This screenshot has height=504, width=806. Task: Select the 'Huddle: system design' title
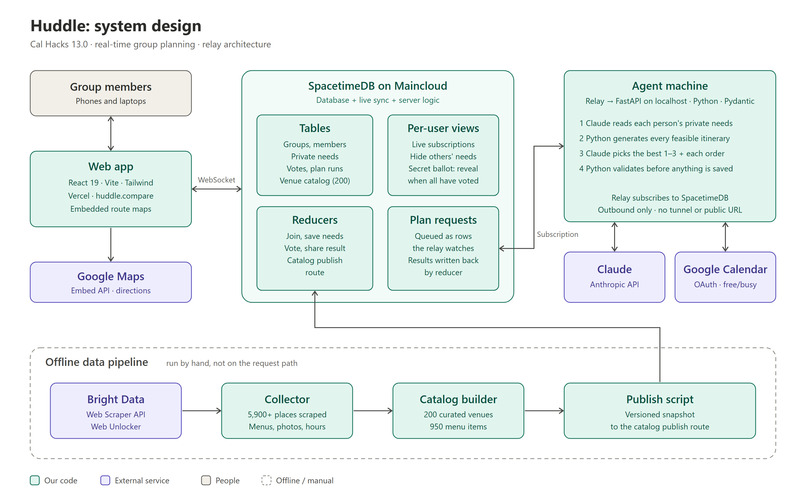point(116,26)
